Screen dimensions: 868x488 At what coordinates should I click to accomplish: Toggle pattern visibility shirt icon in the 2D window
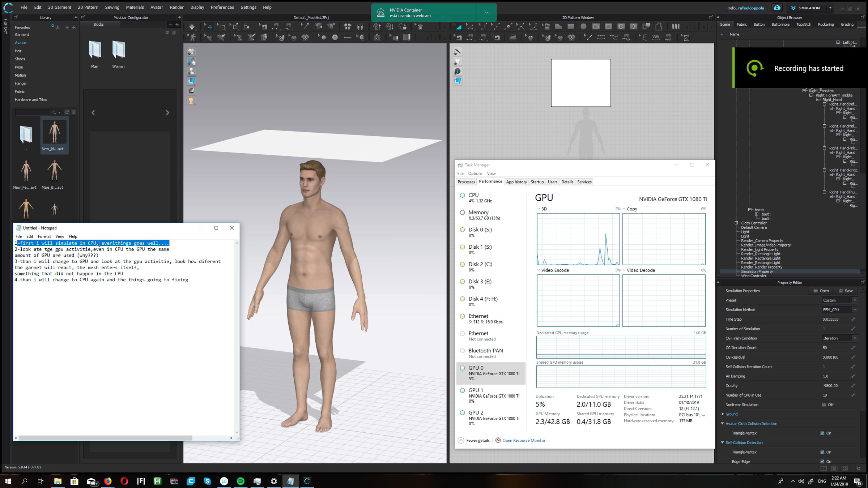click(458, 61)
